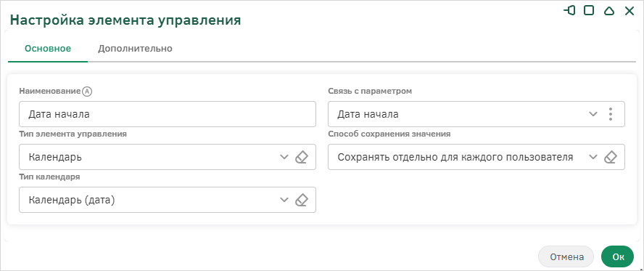The height and width of the screenshot is (271, 644).
Task: Click the triangle icon in title bar
Action: (x=609, y=11)
